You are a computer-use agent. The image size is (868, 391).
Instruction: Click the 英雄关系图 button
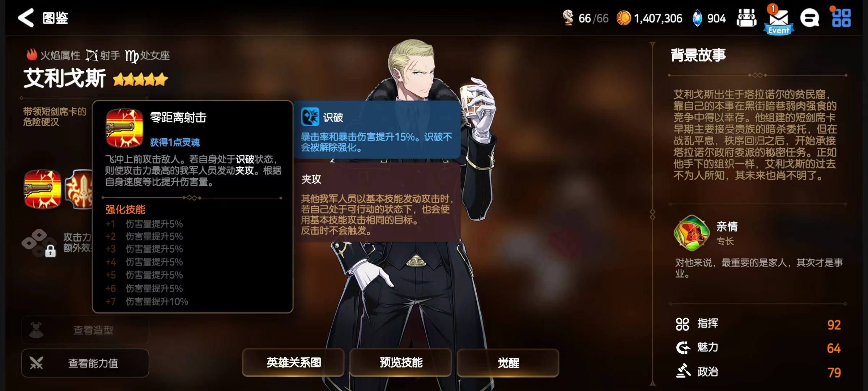(293, 362)
